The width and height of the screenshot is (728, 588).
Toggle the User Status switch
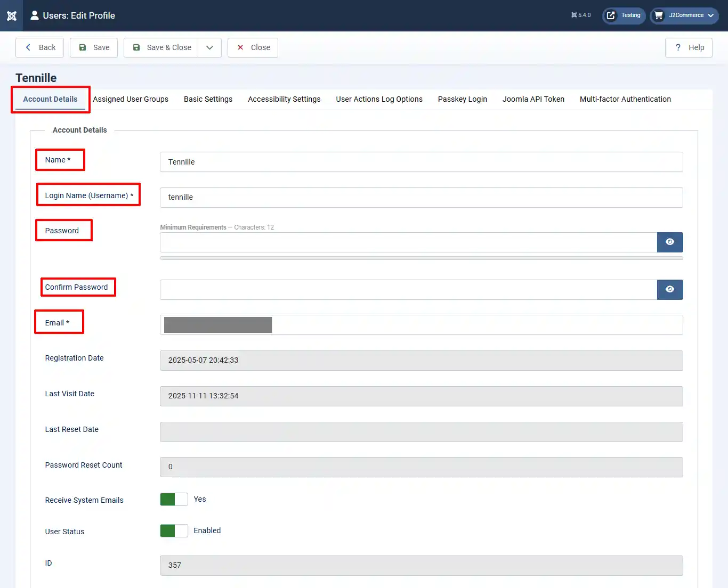tap(174, 530)
